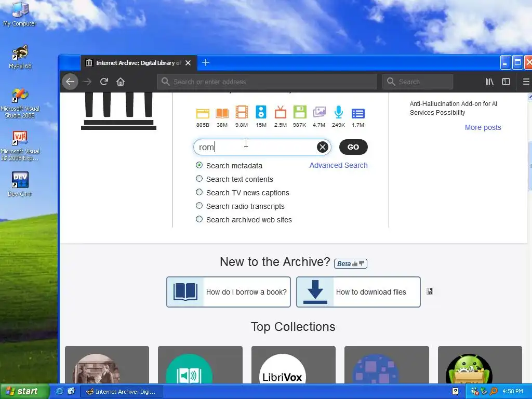Screen dimensions: 532x399
Task: Open the How do I borrow a book card
Action: [x=229, y=292]
